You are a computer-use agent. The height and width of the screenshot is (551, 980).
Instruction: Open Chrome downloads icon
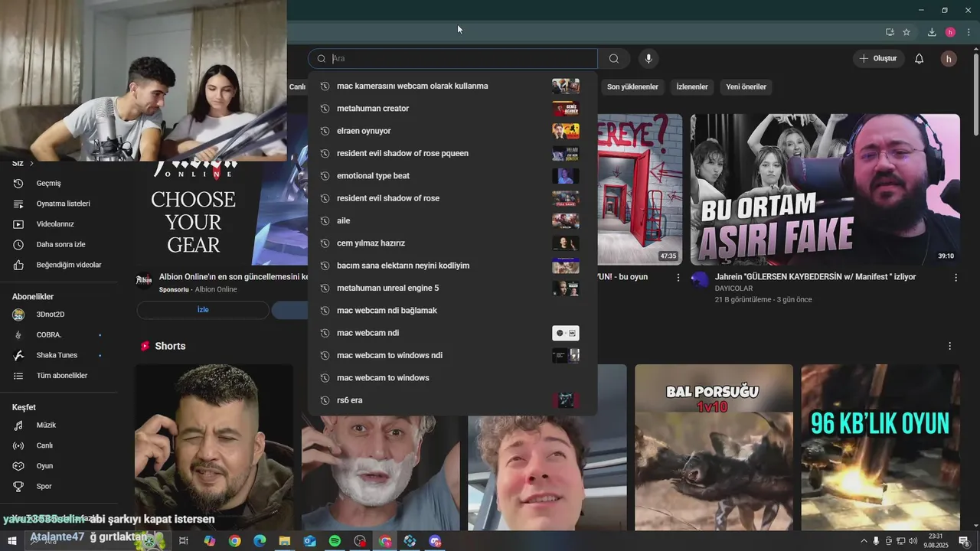coord(932,32)
